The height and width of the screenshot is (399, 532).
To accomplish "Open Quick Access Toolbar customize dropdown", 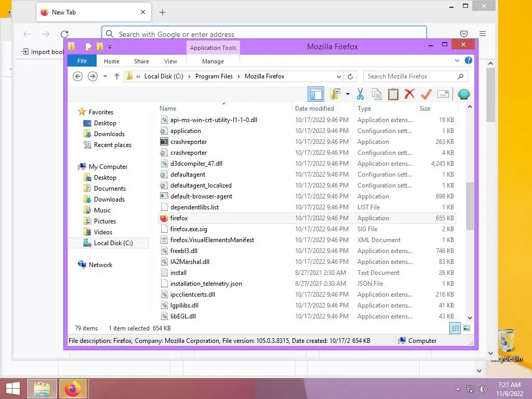I will tap(110, 47).
